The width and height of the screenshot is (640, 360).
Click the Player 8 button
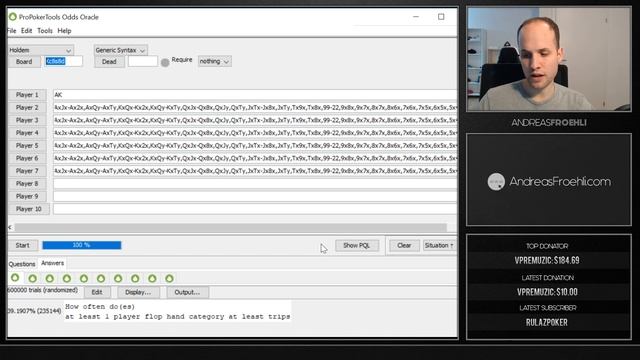[x=27, y=183]
